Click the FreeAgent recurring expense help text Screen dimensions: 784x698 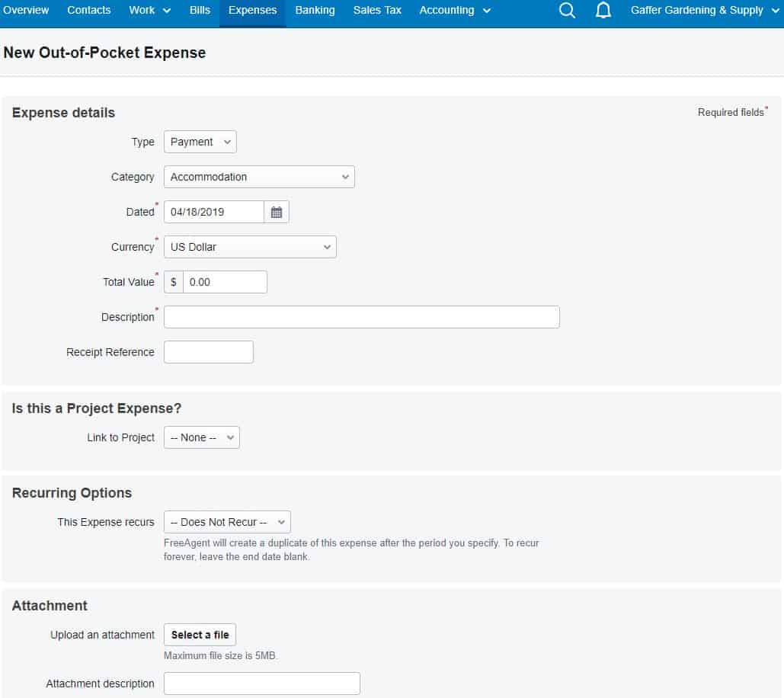point(351,550)
